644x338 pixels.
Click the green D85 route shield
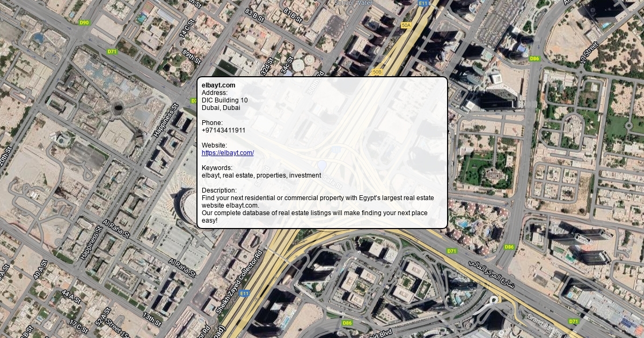(x=347, y=323)
